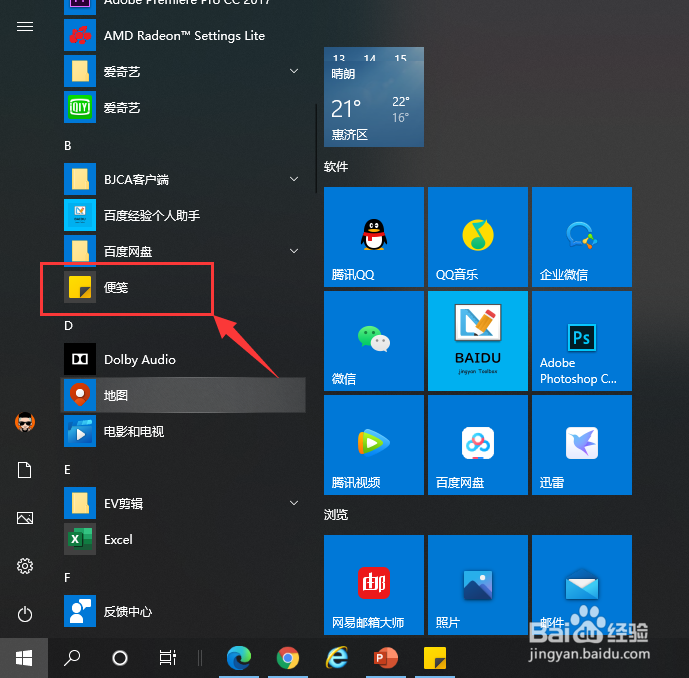Click the Power button in Start sidebar
This screenshot has width=689, height=678.
pos(25,614)
